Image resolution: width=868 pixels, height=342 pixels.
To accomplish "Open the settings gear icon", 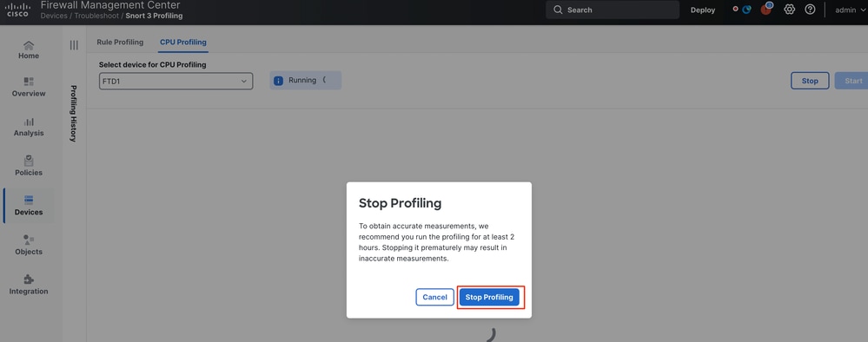I will tap(790, 10).
